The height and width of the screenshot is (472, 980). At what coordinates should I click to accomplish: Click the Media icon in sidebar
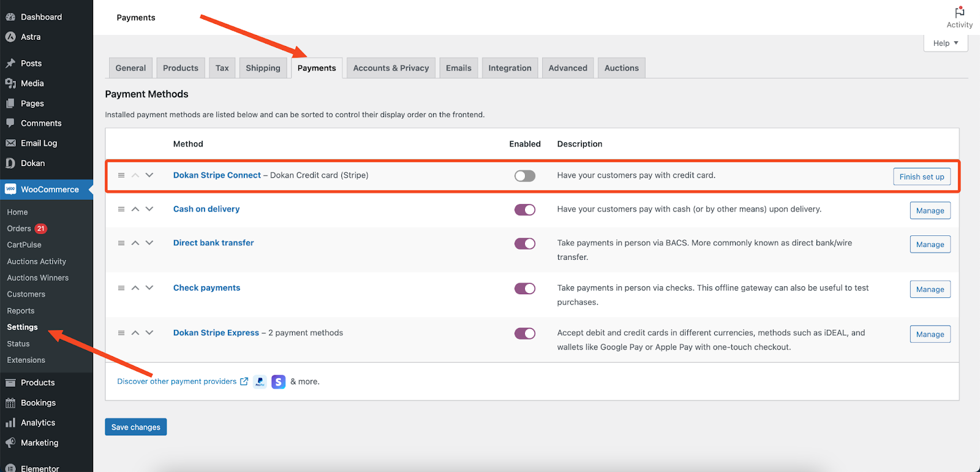tap(10, 83)
